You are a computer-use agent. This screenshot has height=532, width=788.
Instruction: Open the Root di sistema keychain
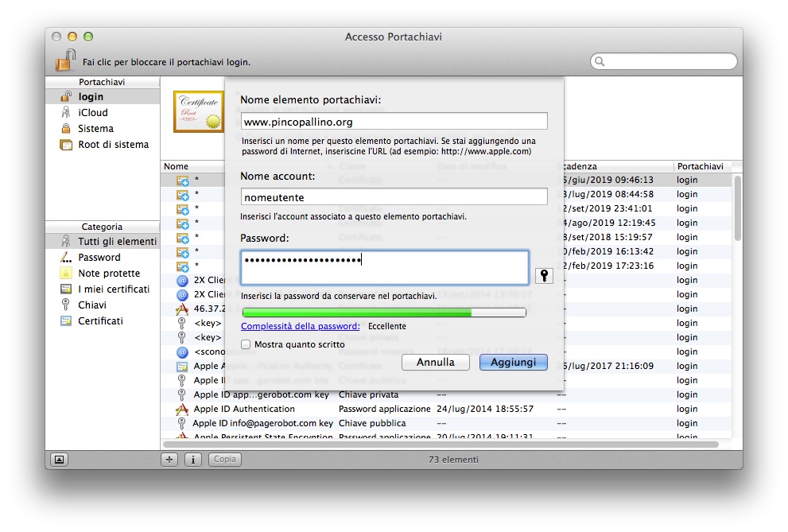coord(113,145)
